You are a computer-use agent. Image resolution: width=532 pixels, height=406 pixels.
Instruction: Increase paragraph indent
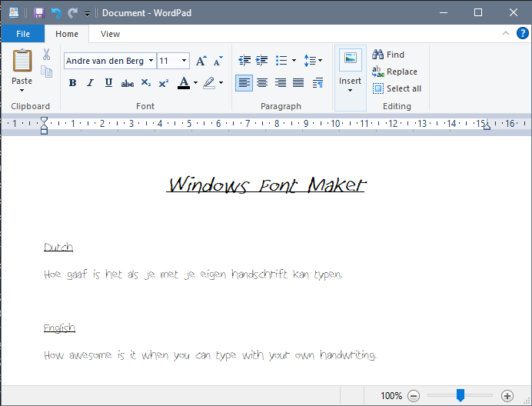[x=262, y=61]
